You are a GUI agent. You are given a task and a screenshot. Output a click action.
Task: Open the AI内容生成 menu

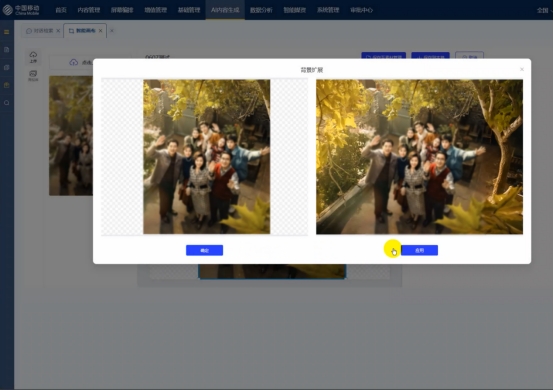coord(225,10)
